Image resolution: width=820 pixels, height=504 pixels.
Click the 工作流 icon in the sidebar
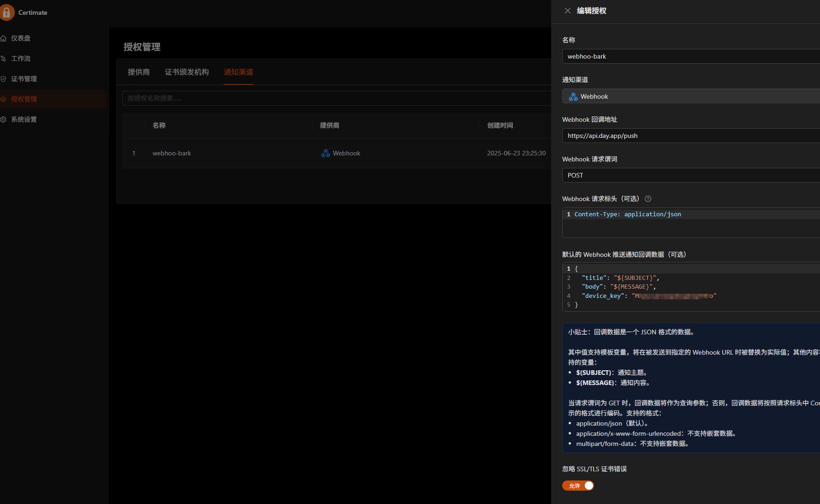pos(3,59)
